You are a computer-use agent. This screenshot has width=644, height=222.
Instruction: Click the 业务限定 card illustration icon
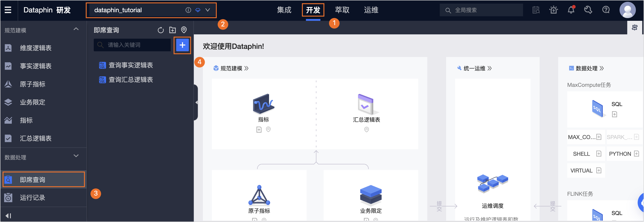coord(371,196)
